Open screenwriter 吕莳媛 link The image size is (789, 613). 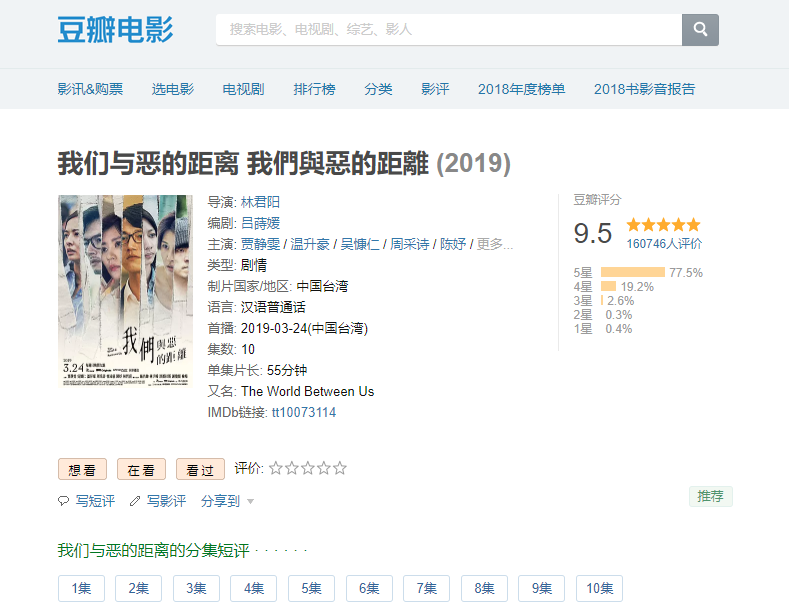click(x=260, y=223)
